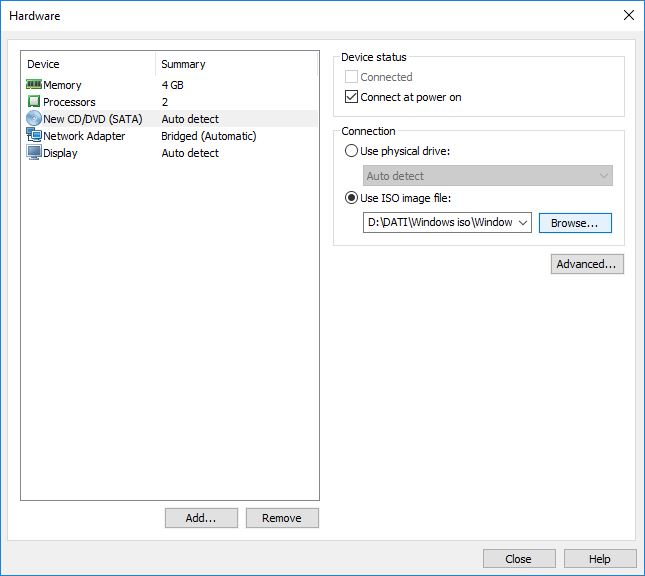
Task: Open the Auto detect drive dropdown
Action: (x=487, y=176)
